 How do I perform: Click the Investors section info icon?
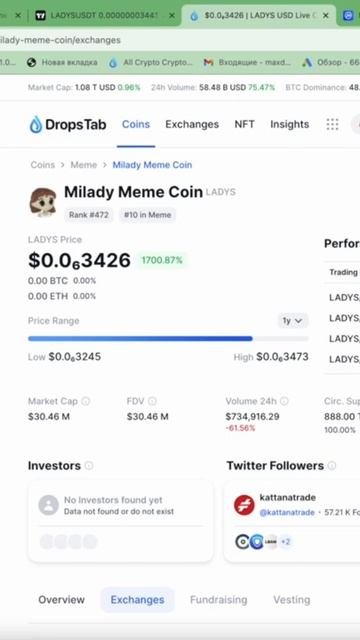pos(89,466)
